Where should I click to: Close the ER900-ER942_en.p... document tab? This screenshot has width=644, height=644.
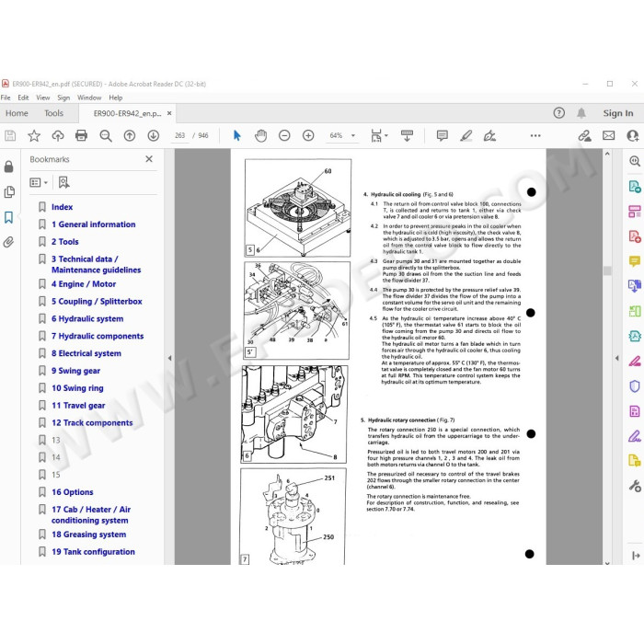pos(169,113)
